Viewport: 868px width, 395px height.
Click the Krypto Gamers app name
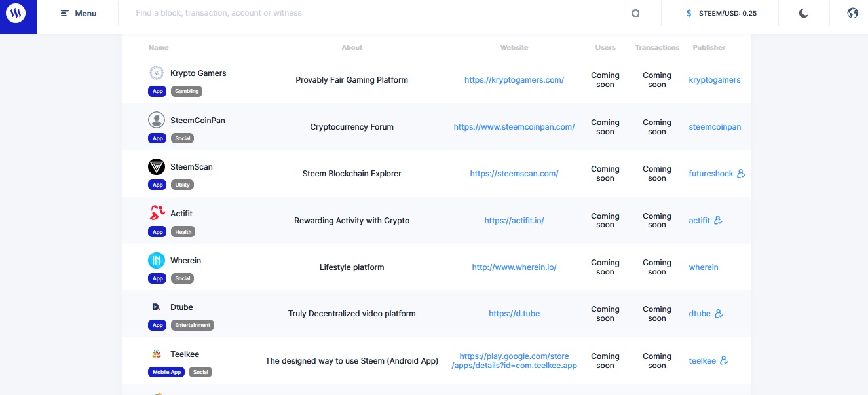coord(198,73)
